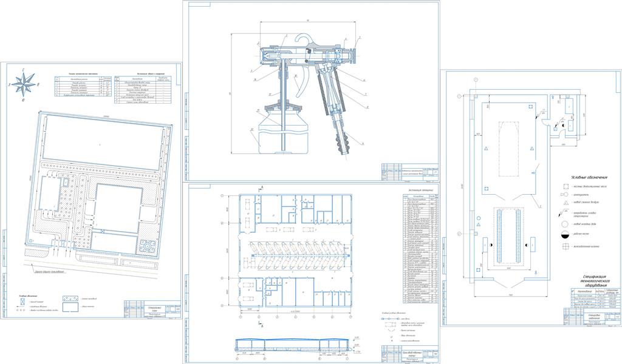Select the 'Условные обозначения' heading on right sheet
Screen dimensions: 622x364
[x=589, y=177]
